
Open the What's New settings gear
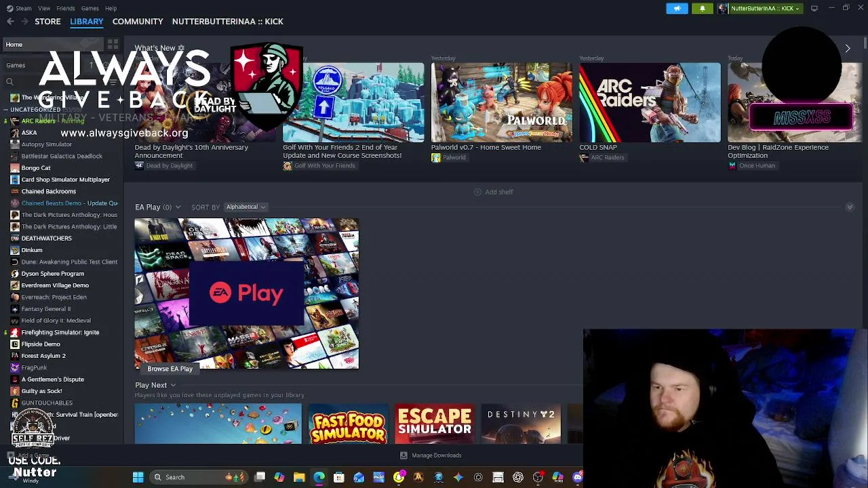(x=181, y=48)
